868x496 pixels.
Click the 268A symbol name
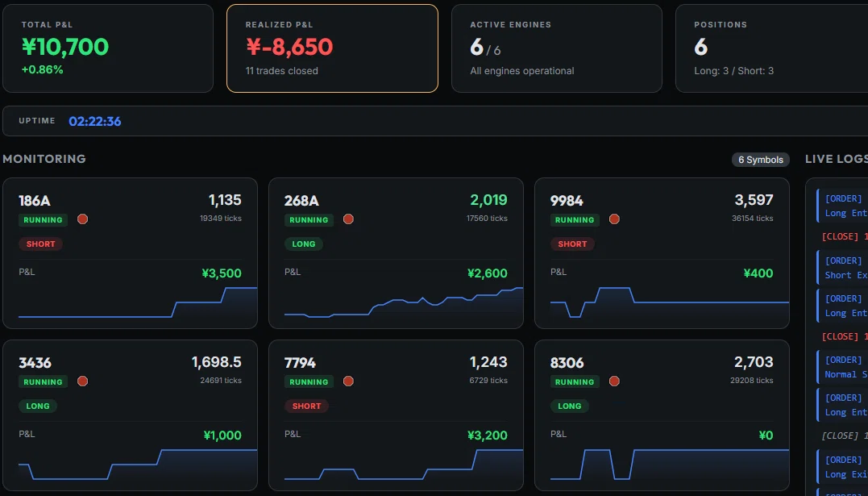301,201
